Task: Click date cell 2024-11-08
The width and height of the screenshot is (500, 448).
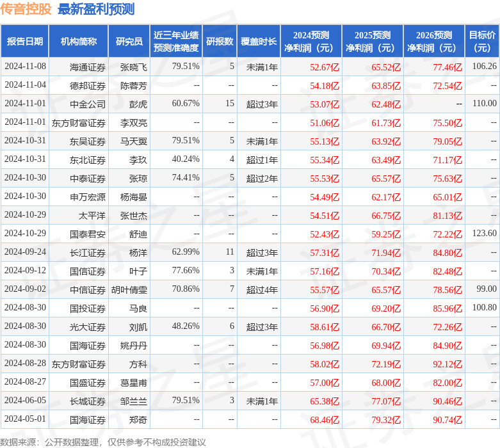Action: pos(25,67)
